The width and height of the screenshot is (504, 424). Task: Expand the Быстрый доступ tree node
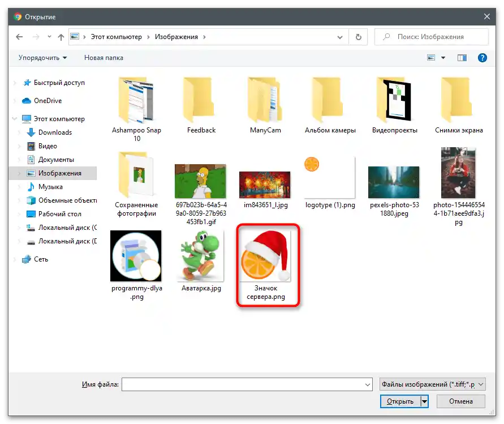click(15, 83)
